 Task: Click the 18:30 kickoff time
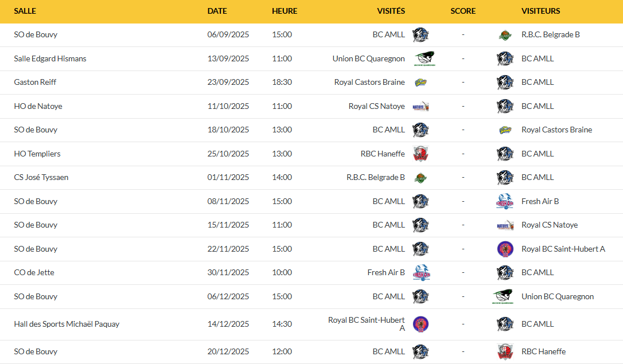coord(282,82)
